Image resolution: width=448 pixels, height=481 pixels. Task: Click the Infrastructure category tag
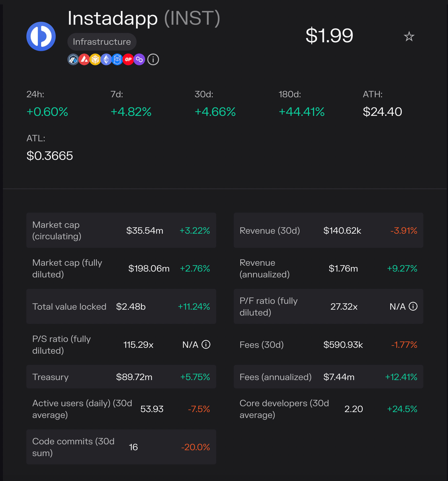coord(102,42)
